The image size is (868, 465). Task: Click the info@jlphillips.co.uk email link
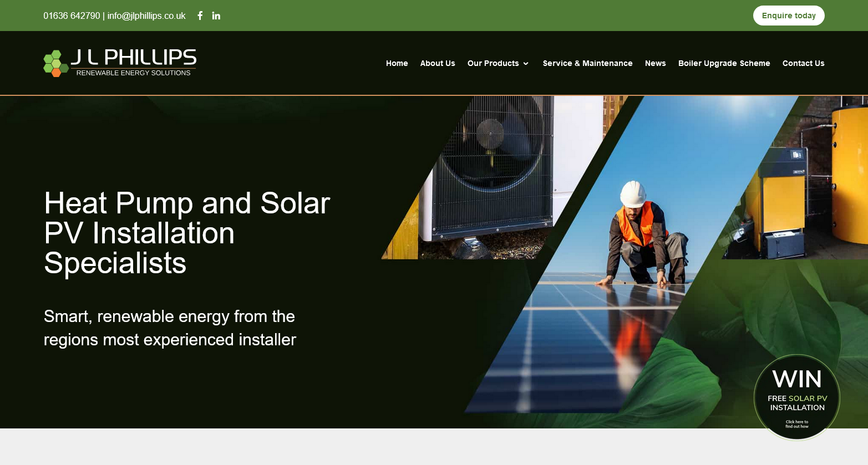[x=146, y=16]
